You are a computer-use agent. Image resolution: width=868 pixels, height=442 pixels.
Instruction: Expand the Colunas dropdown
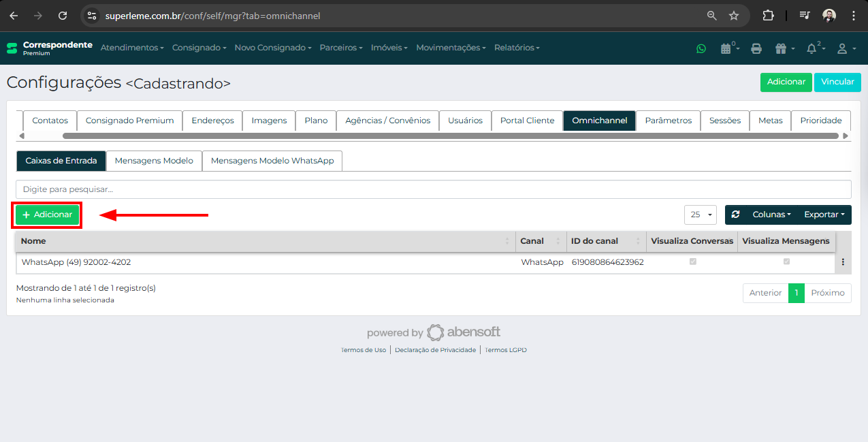[771, 215]
